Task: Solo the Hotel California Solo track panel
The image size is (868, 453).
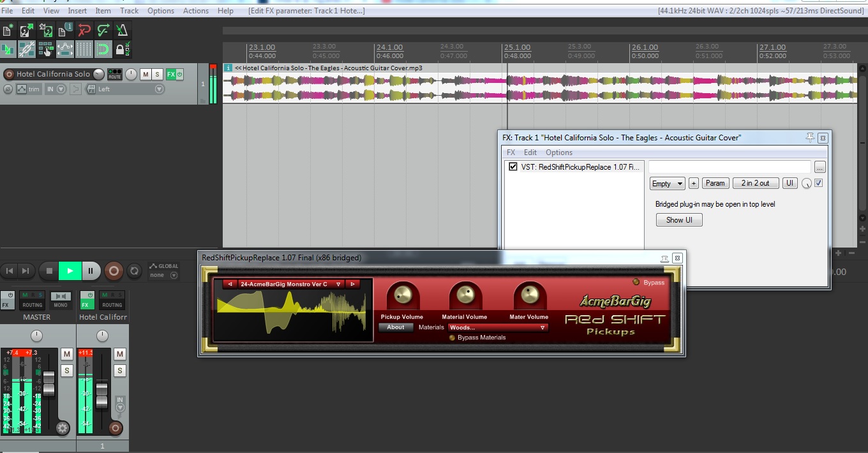Action: tap(158, 75)
